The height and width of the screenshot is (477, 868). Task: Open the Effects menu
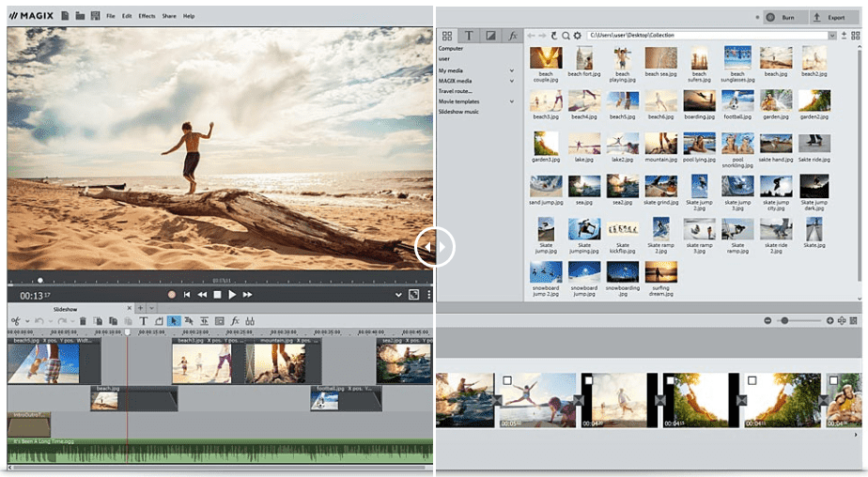[x=147, y=16]
